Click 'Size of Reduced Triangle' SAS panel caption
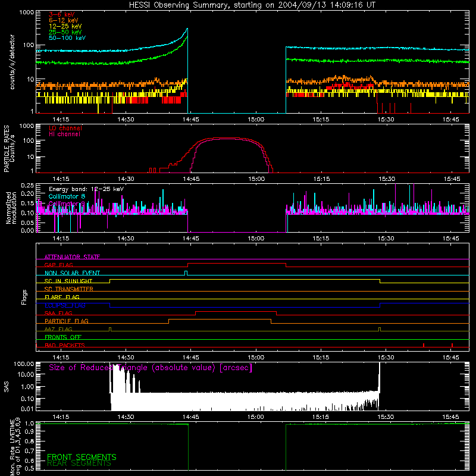Viewport: 476px width, 476px height. [x=151, y=368]
